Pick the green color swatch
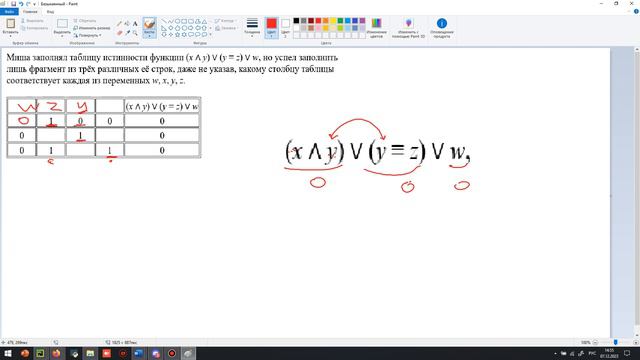 click(x=340, y=20)
